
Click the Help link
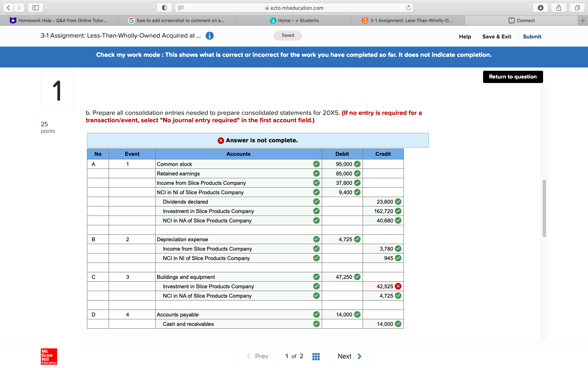pos(465,36)
